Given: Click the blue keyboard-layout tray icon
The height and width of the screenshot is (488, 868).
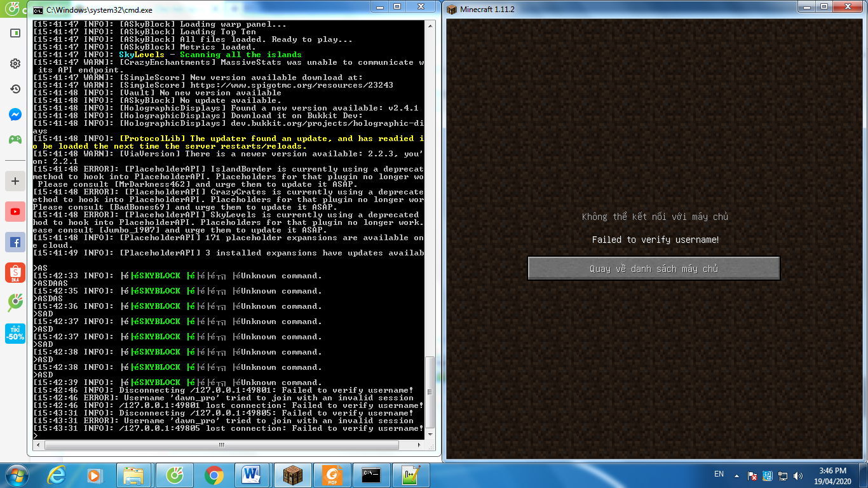Looking at the screenshot, I should (768, 475).
